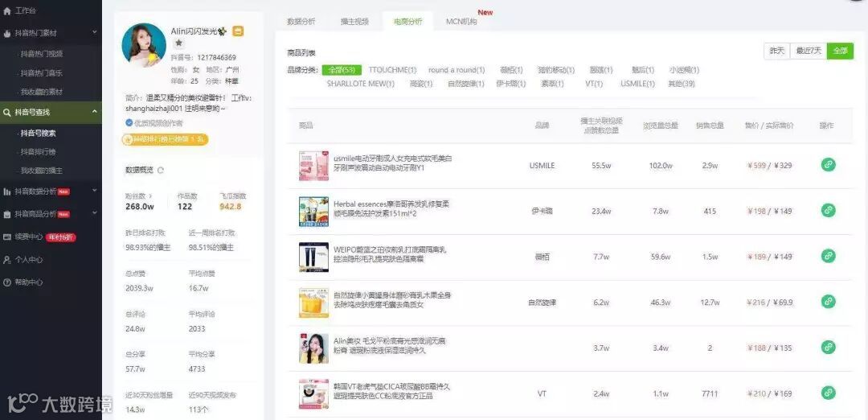Image resolution: width=868 pixels, height=420 pixels.
Task: Click the shopping bag icon for 抖音商品分析
Action: [x=6, y=214]
